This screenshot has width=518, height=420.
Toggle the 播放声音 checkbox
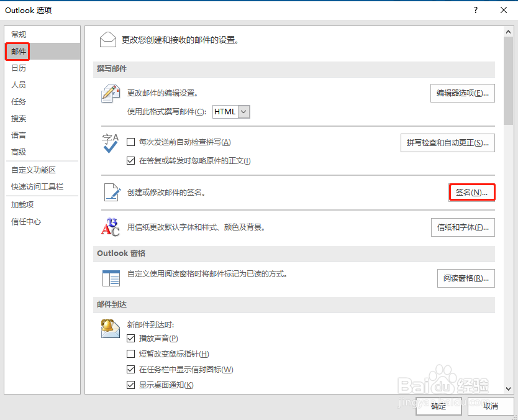point(131,339)
